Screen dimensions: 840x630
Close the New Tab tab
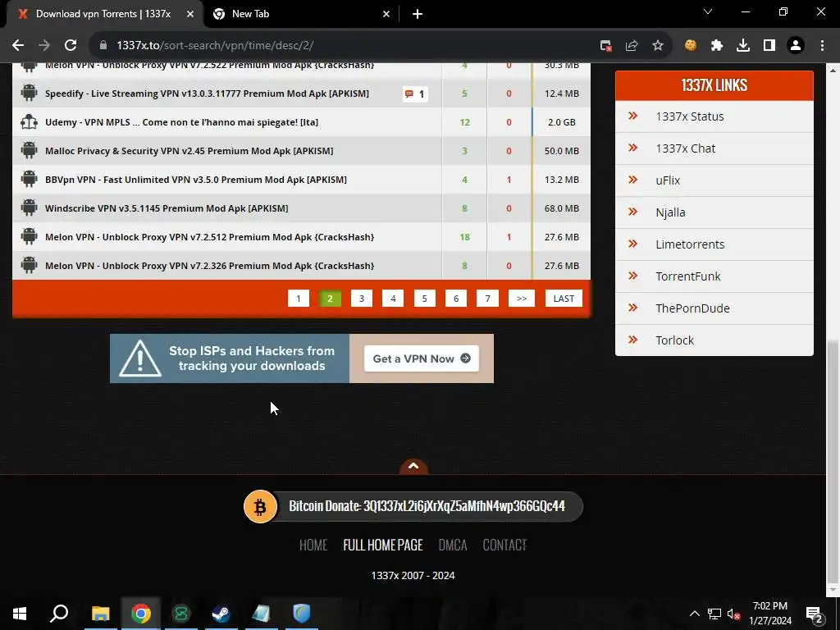pos(386,15)
